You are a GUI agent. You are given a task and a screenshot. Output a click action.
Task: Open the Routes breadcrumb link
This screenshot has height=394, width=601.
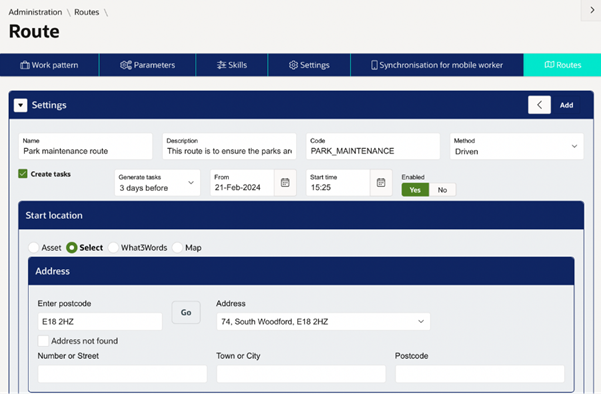click(x=87, y=12)
